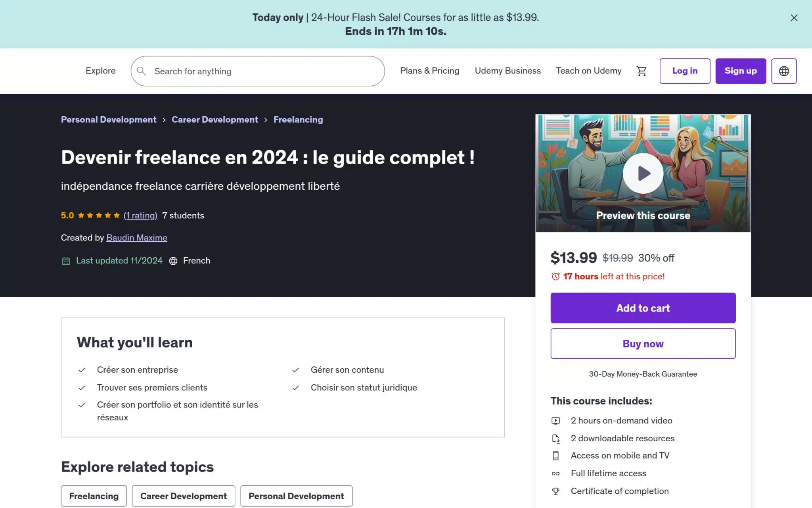Click breadcrumb chevron after Personal Development
This screenshot has height=508, width=812.
pos(164,120)
